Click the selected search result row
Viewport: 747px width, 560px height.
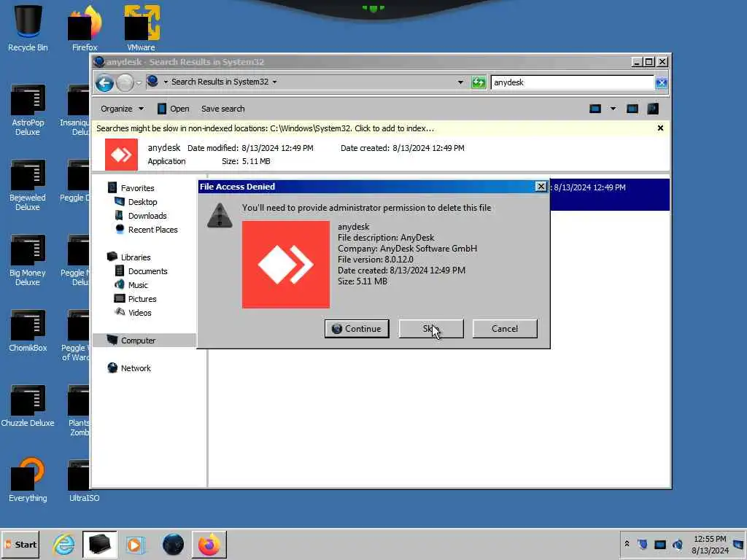pos(610,194)
